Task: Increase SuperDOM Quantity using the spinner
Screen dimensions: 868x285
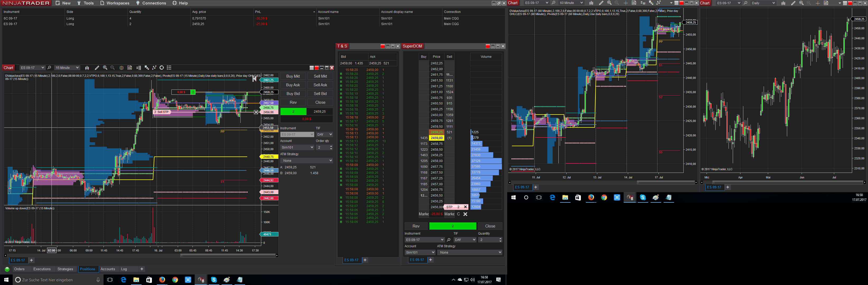Action: pyautogui.click(x=500, y=239)
